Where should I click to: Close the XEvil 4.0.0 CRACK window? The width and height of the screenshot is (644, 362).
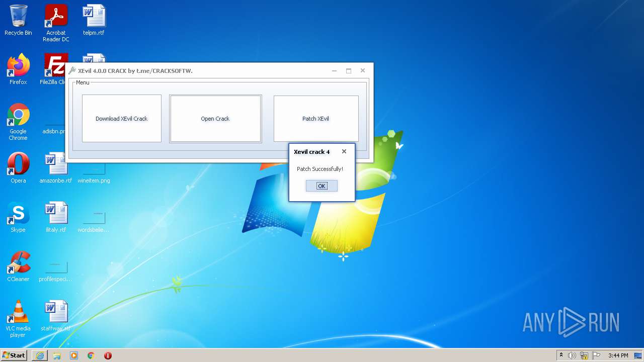click(363, 71)
